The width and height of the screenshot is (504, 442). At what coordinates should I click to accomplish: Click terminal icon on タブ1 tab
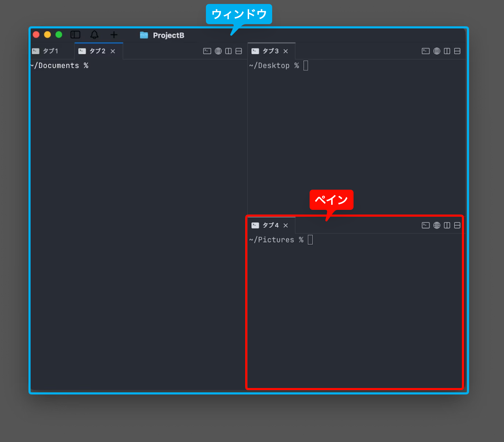(x=35, y=51)
